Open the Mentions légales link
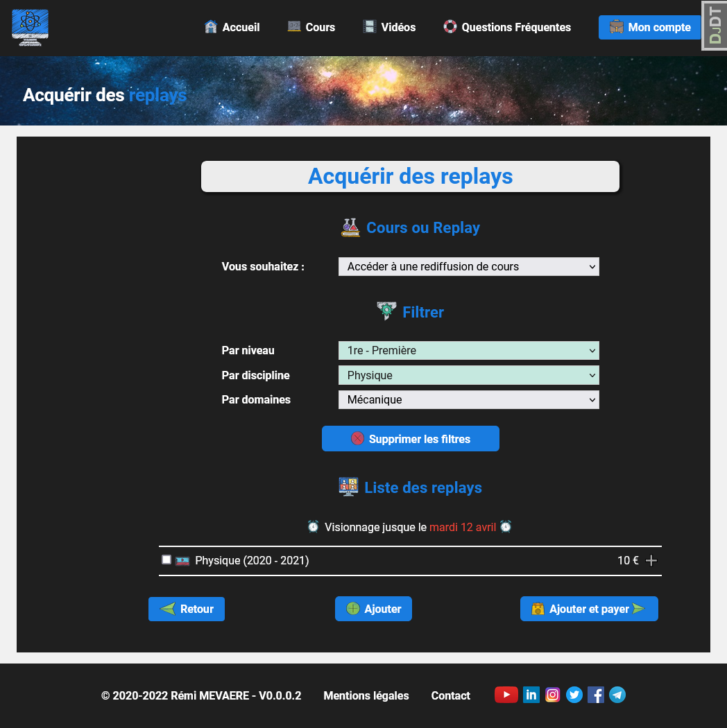 (x=366, y=695)
